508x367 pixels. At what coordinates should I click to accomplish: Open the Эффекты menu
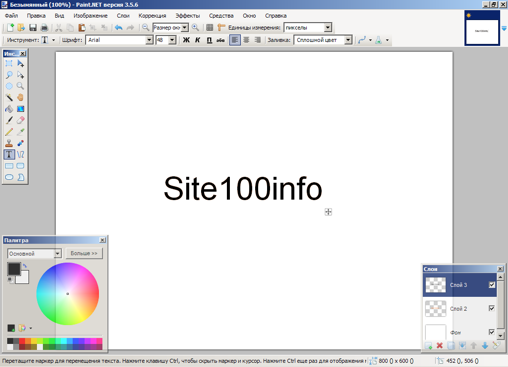click(x=188, y=16)
